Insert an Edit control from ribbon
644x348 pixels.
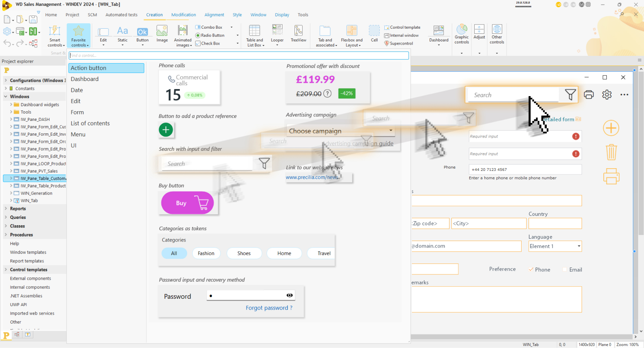point(103,32)
